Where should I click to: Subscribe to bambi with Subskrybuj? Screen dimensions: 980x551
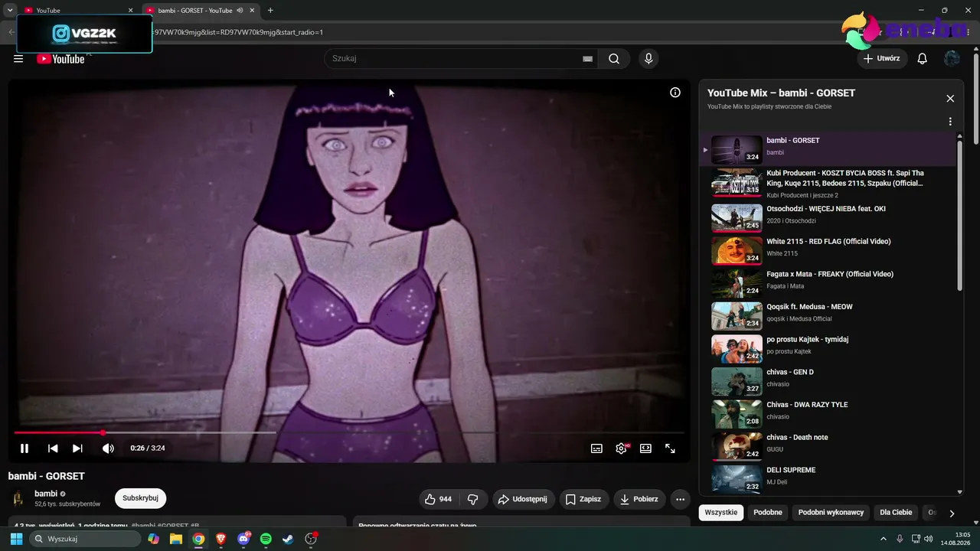pyautogui.click(x=140, y=498)
